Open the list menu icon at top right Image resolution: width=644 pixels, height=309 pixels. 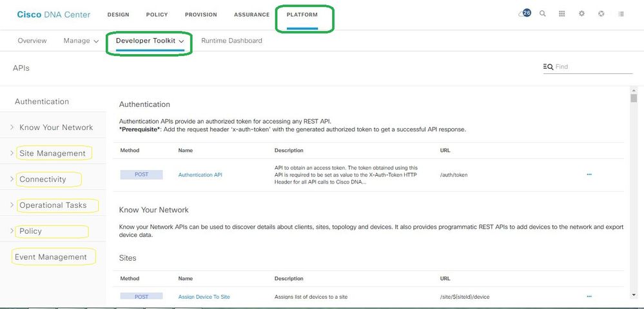(621, 14)
